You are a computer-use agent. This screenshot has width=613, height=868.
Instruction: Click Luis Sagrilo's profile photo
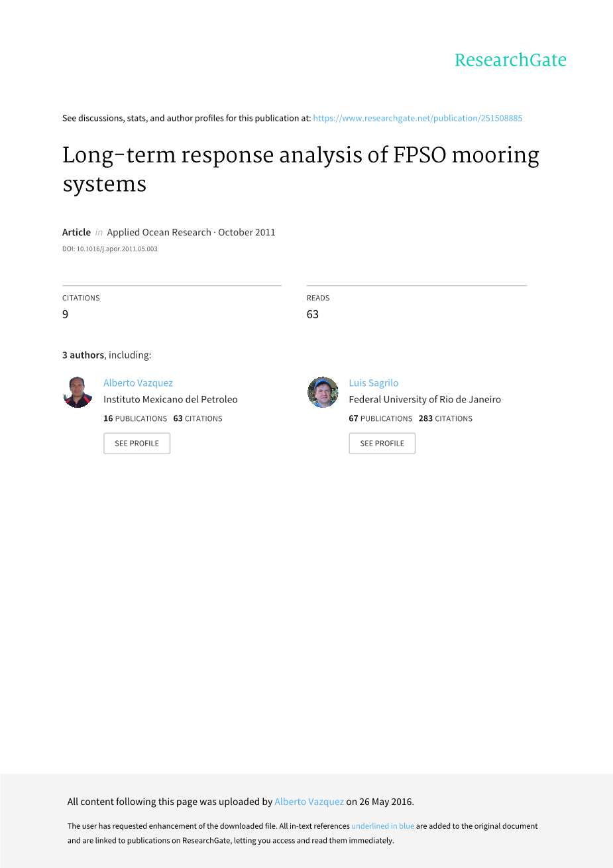coord(323,392)
